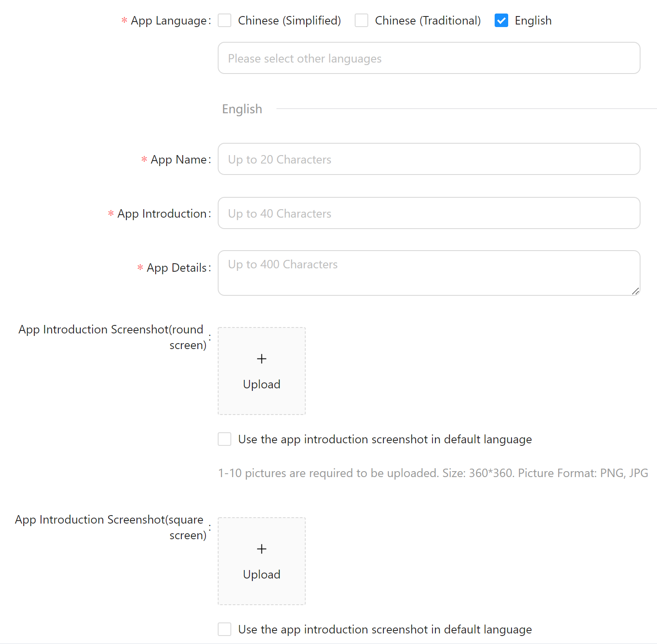Grab the App Details textarea resize handle
This screenshot has width=657, height=644.
(x=635, y=291)
